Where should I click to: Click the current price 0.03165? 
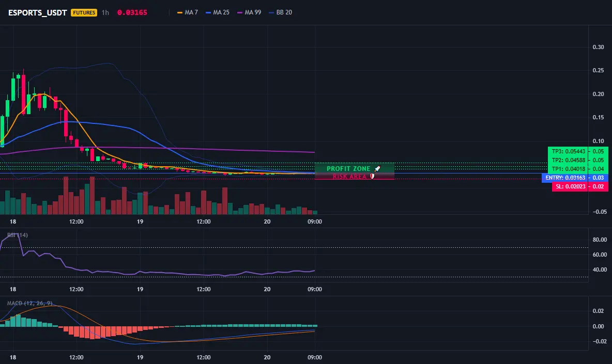132,12
